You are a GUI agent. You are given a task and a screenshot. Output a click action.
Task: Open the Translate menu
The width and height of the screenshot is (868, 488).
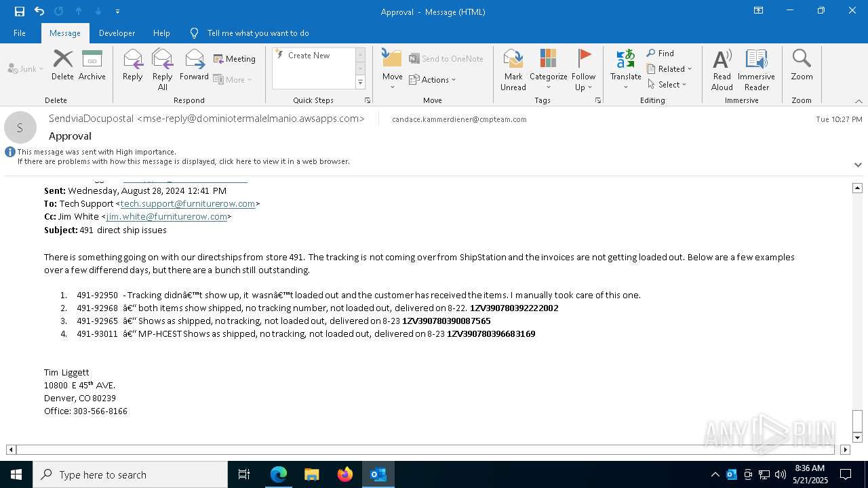[x=625, y=69]
